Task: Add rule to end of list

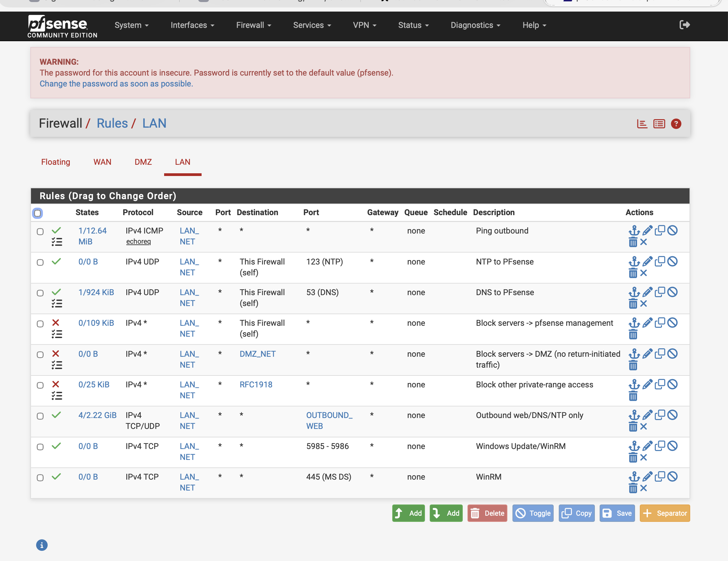Action: point(446,513)
